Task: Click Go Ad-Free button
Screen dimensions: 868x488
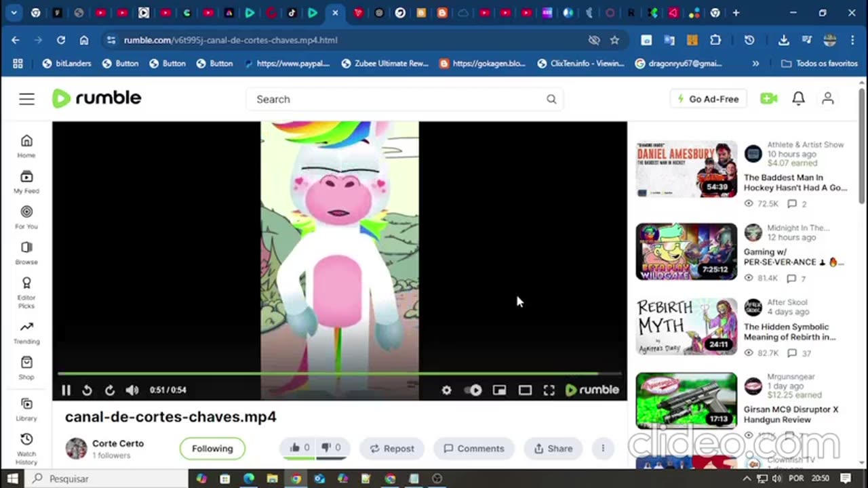Action: (708, 99)
